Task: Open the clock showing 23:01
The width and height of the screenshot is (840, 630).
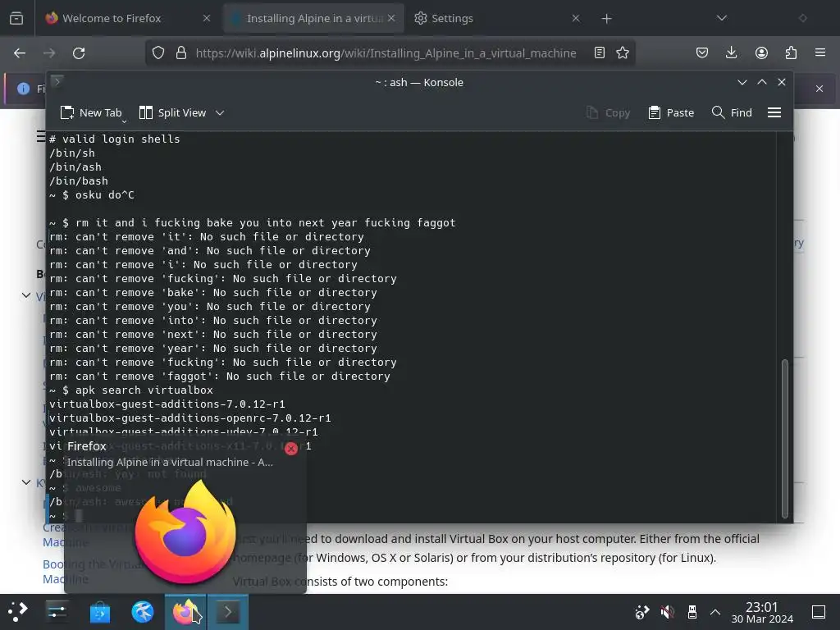Action: point(762,612)
